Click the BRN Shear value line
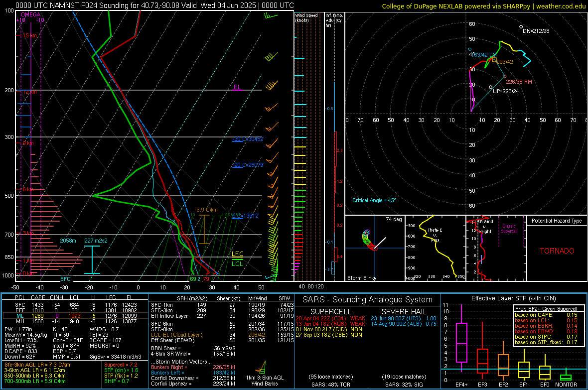588x390 pixels. coord(193,348)
